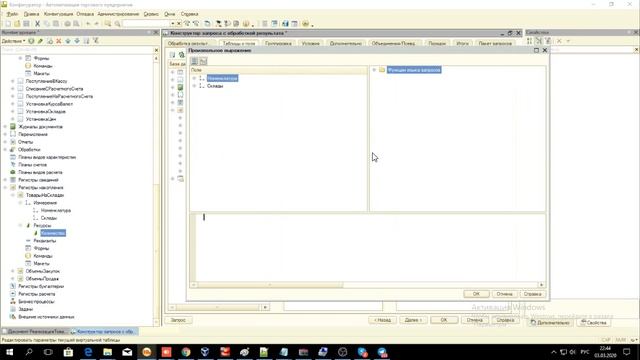The width and height of the screenshot is (640, 360).
Task: Open the Действия dropdown in configuration panel
Action: coord(13,41)
